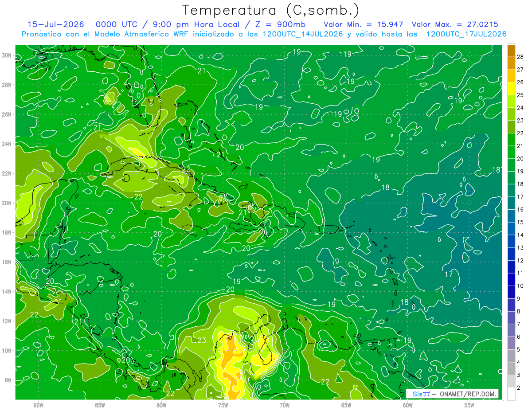
Task: Click the 70W longitude axis label
Action: [285, 405]
